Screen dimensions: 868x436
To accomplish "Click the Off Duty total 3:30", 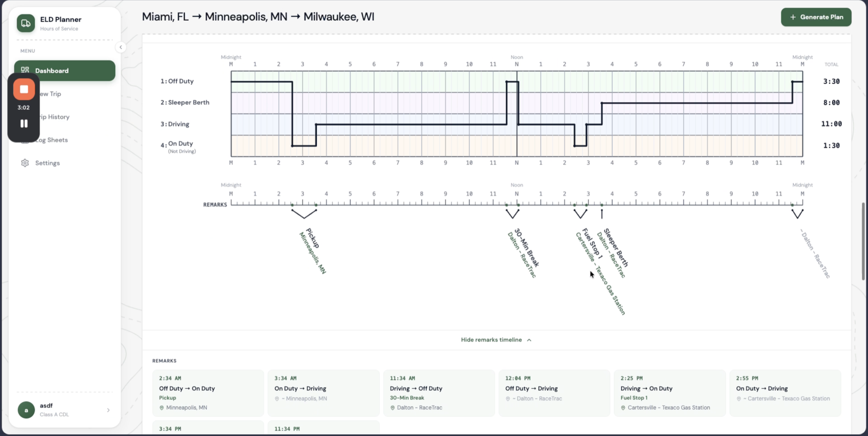I will click(x=831, y=82).
